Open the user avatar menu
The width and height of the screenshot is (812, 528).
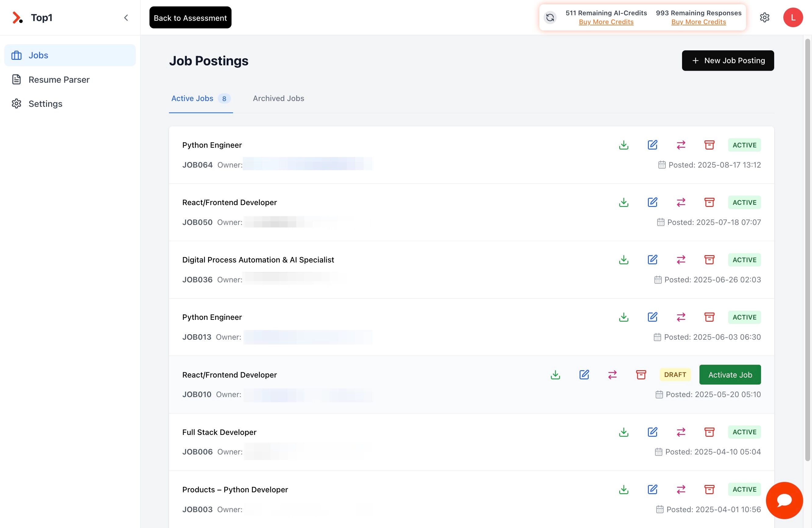(x=793, y=17)
